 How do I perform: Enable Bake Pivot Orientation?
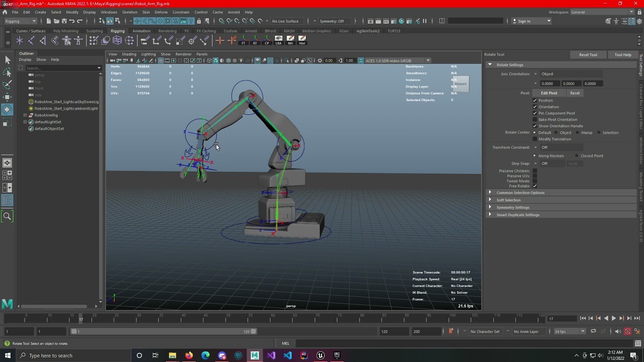point(535,120)
